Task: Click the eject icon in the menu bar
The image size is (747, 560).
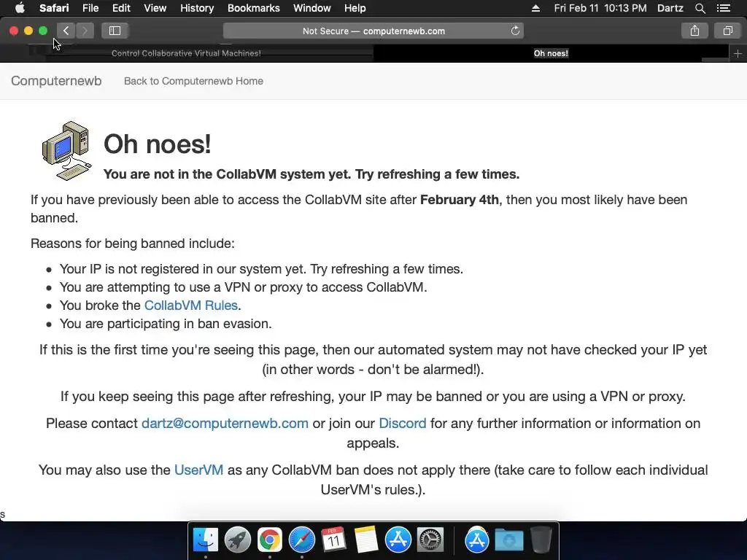Action: click(535, 8)
